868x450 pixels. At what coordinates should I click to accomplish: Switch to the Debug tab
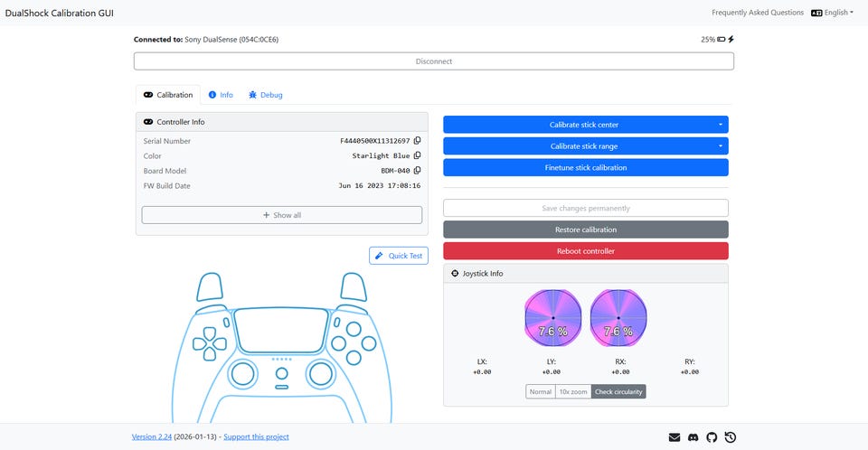(266, 95)
